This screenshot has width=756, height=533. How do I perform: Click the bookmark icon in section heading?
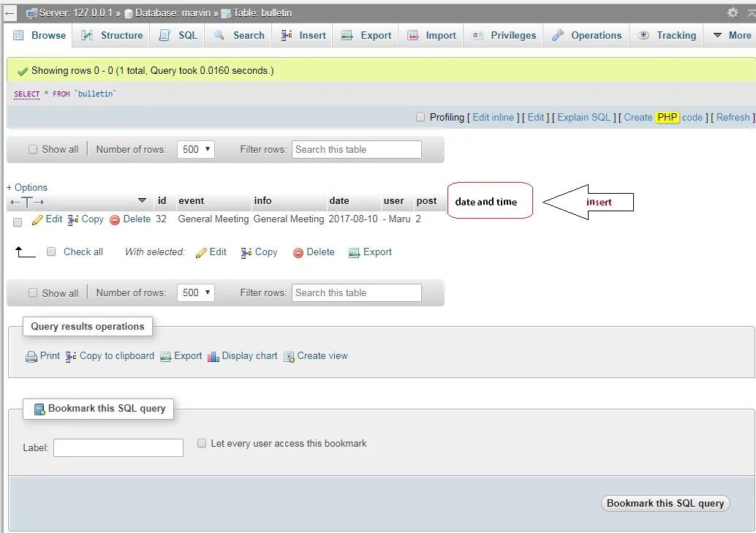pyautogui.click(x=39, y=409)
